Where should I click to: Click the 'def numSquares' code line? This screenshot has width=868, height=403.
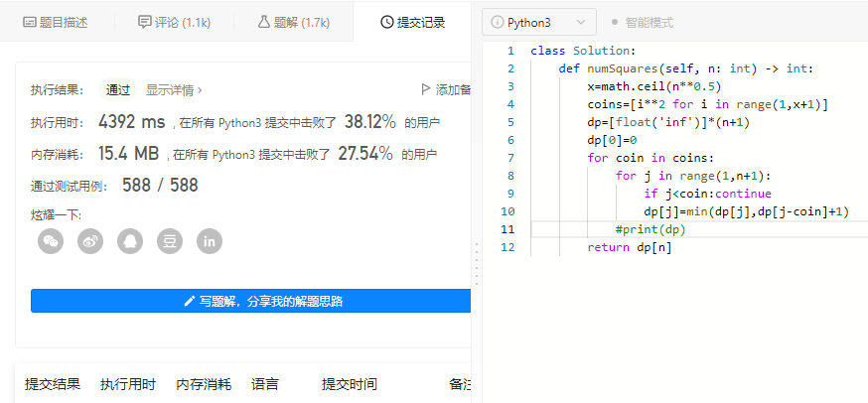tap(686, 68)
